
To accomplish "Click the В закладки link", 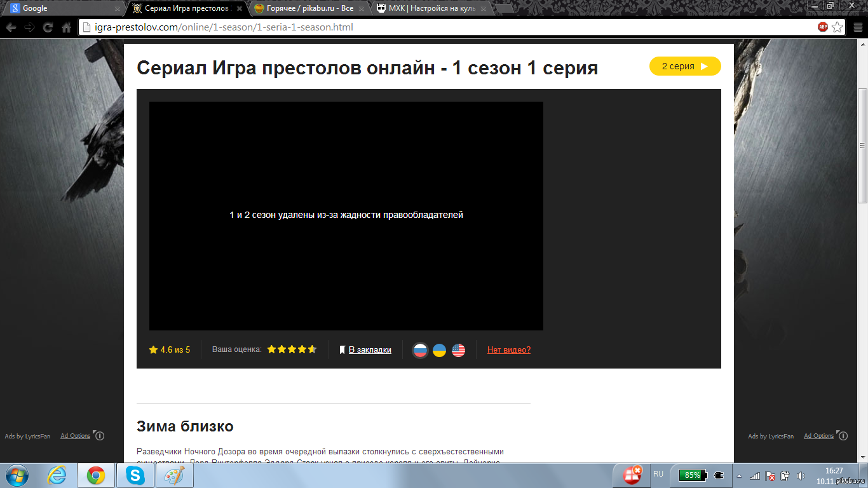I will 370,350.
